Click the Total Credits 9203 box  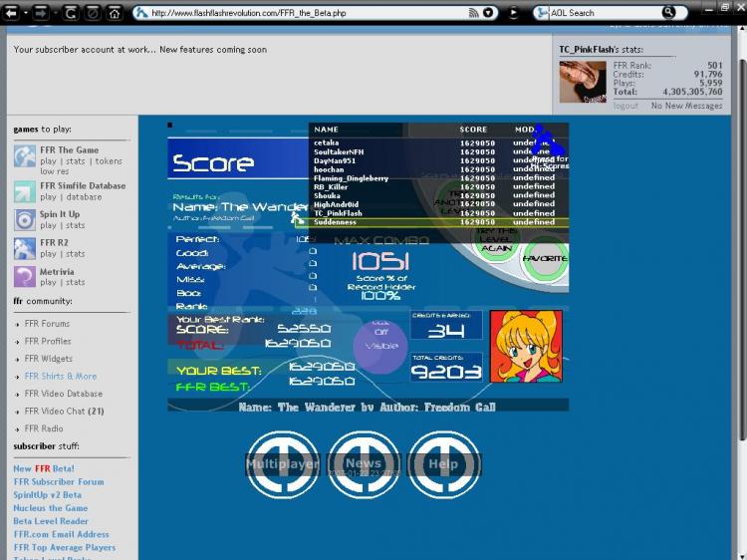click(446, 367)
